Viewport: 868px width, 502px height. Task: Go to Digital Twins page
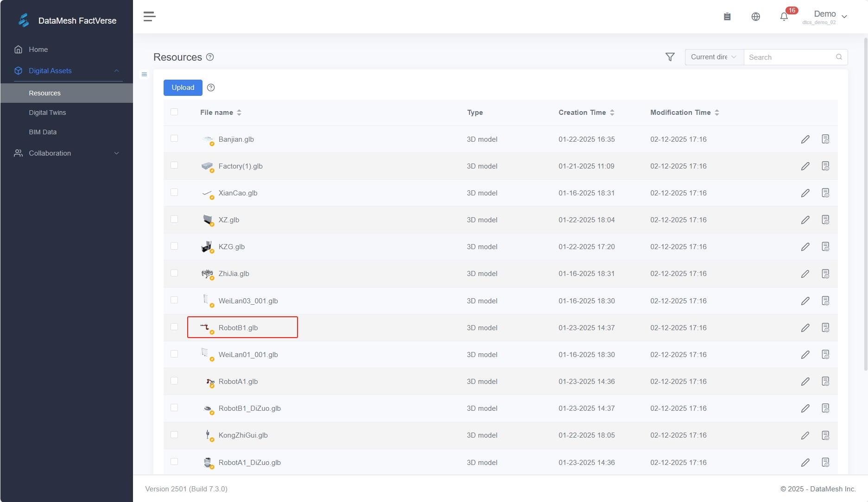click(47, 113)
